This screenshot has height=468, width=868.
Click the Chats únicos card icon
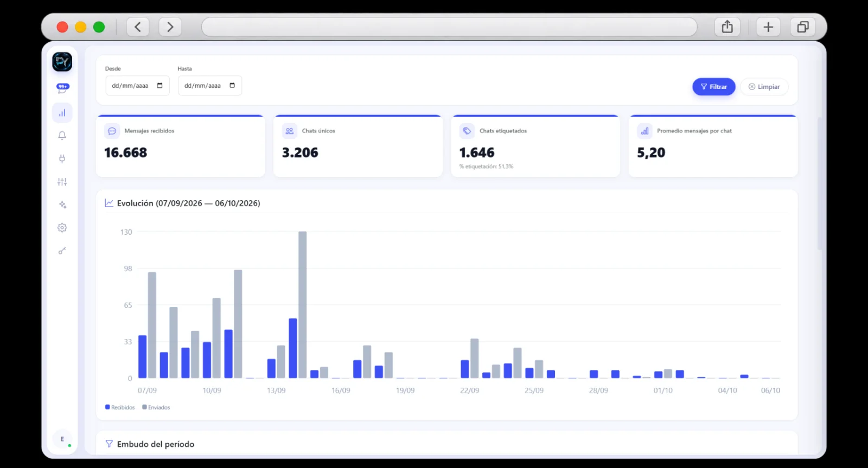point(290,131)
